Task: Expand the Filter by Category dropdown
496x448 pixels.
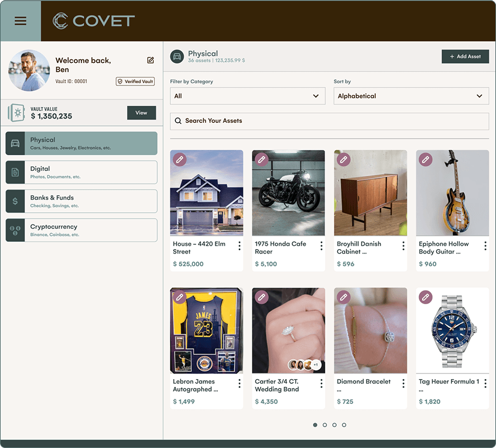Action: [247, 96]
